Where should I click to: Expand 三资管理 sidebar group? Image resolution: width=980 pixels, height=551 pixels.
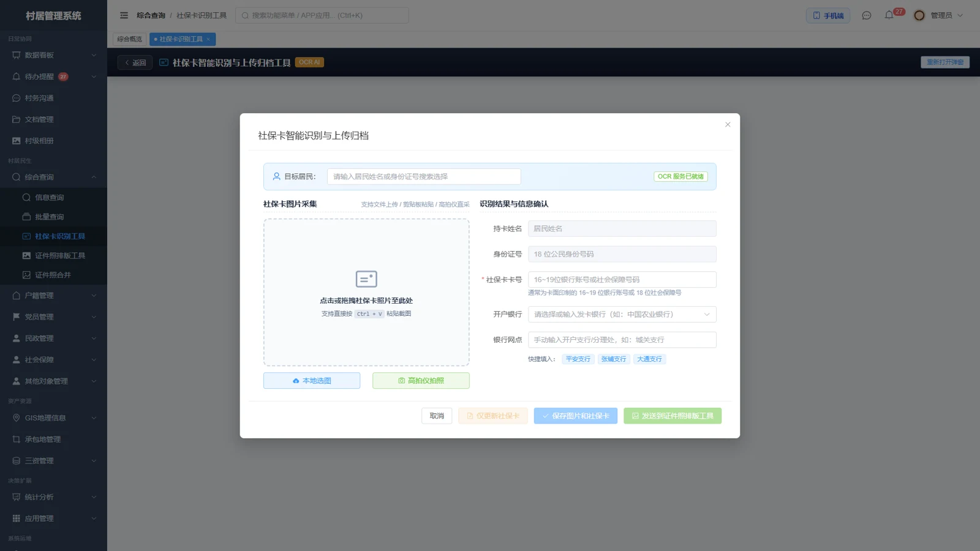(53, 461)
